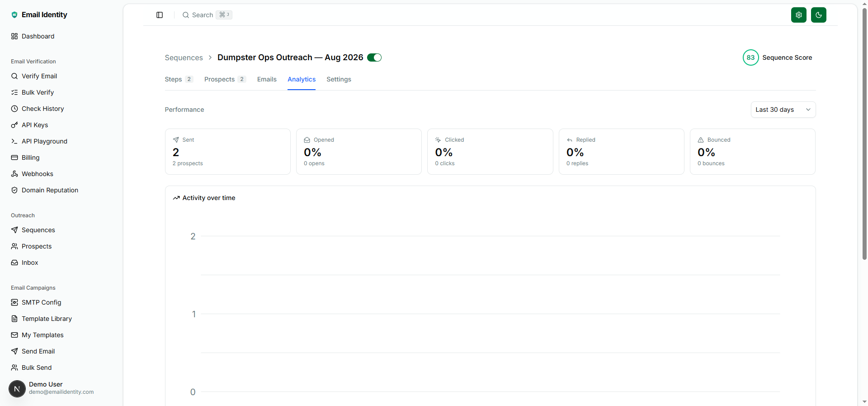Open Bulk Send
Screen dimensions: 868x406
(31, 368)
